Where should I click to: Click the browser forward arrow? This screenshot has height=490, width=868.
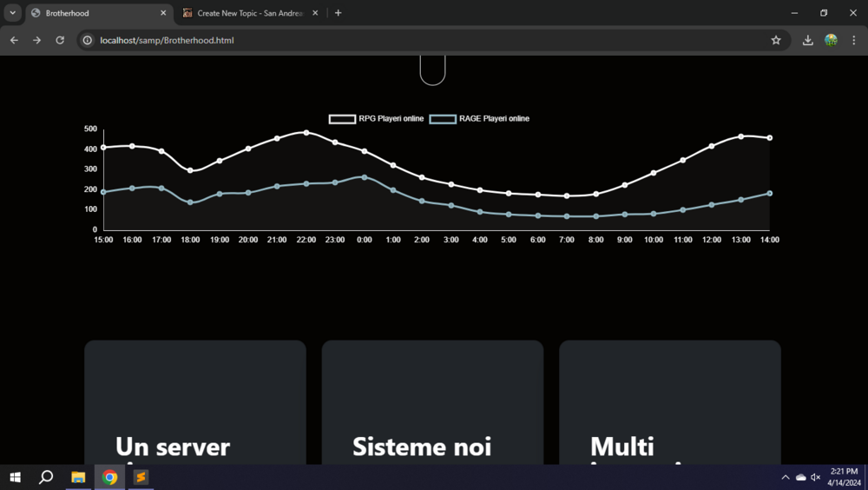pyautogui.click(x=36, y=40)
